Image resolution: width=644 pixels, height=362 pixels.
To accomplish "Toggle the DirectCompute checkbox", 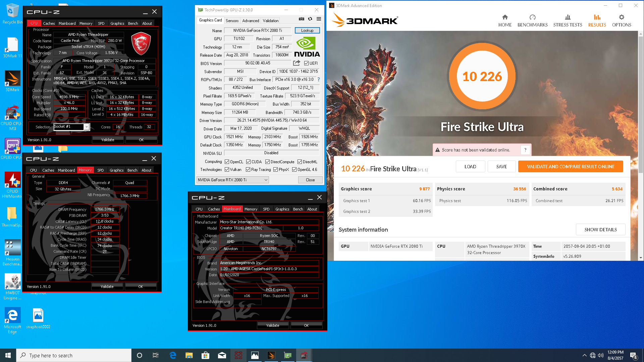I will tap(268, 162).
